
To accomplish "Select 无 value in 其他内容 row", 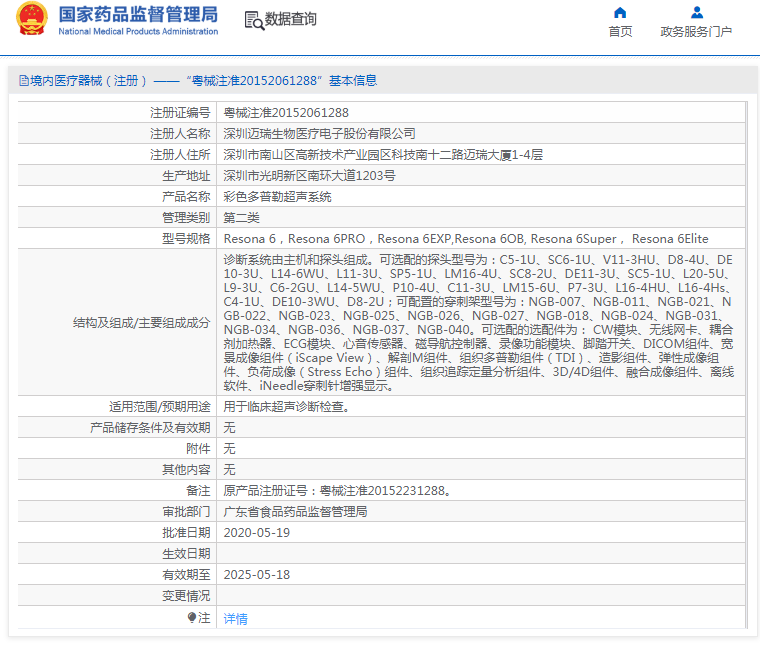I will (x=229, y=469).
